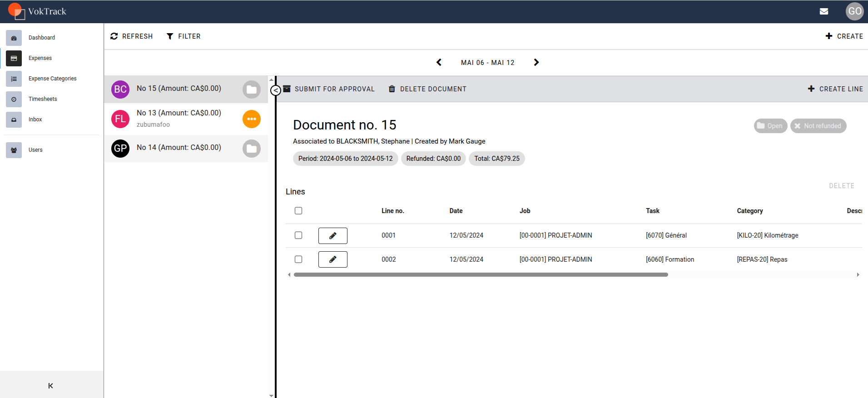
Task: Click the horizontal scrollbar of lines table
Action: 481,275
